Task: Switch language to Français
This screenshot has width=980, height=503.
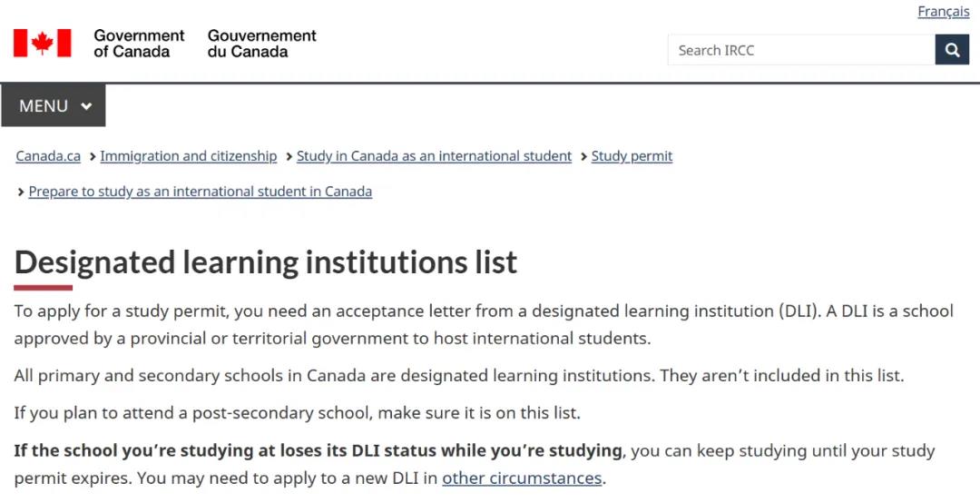Action: (943, 11)
